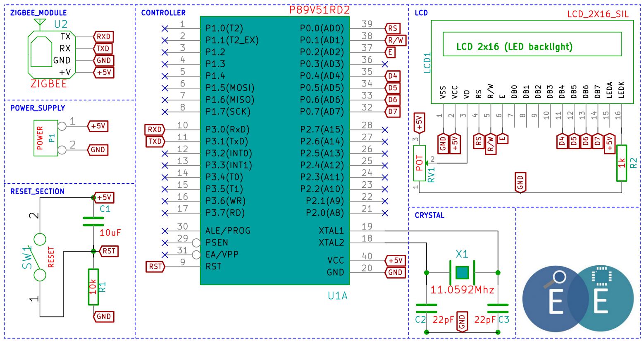The height and width of the screenshot is (341, 644).
Task: Select the ALE/PROG pin label
Action: tap(228, 231)
